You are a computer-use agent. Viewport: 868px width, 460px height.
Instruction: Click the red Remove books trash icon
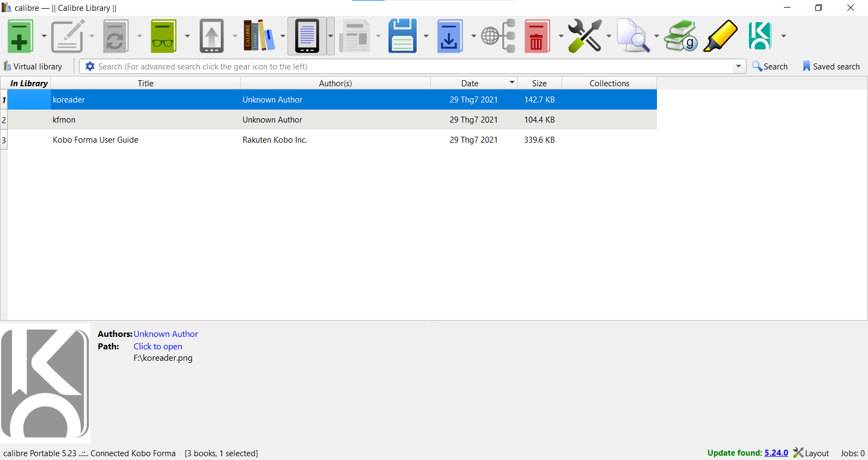point(537,36)
